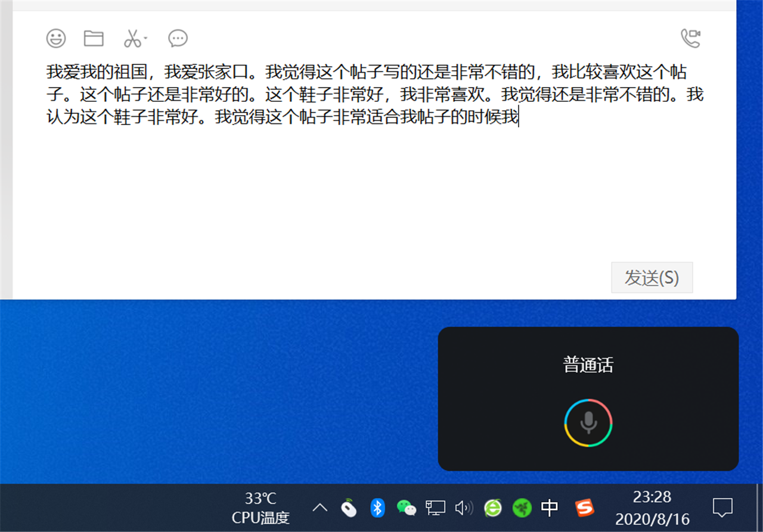Open the Sogou input method tray icon
This screenshot has width=763, height=532.
coord(585,508)
